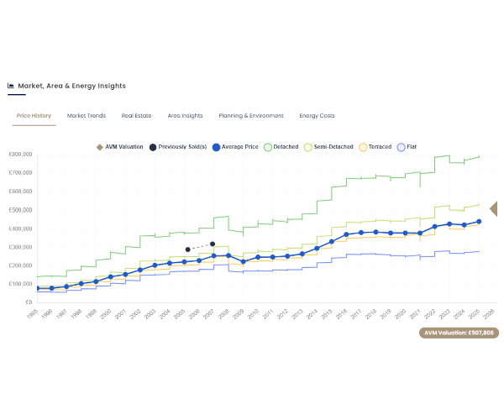
Task: Click the Previously Sold(s) black dot icon
Action: (153, 147)
